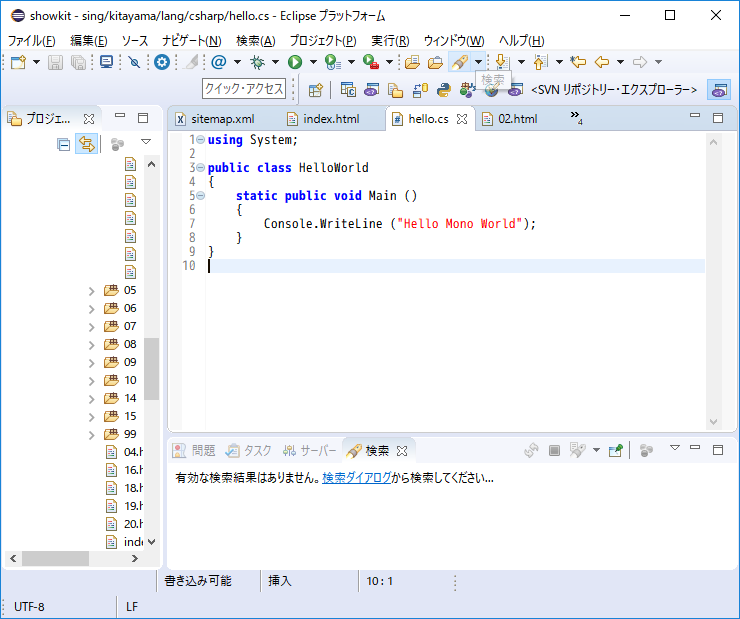Click the Previous Annotation up arrow icon
Screen dimensions: 740x619
540,62
